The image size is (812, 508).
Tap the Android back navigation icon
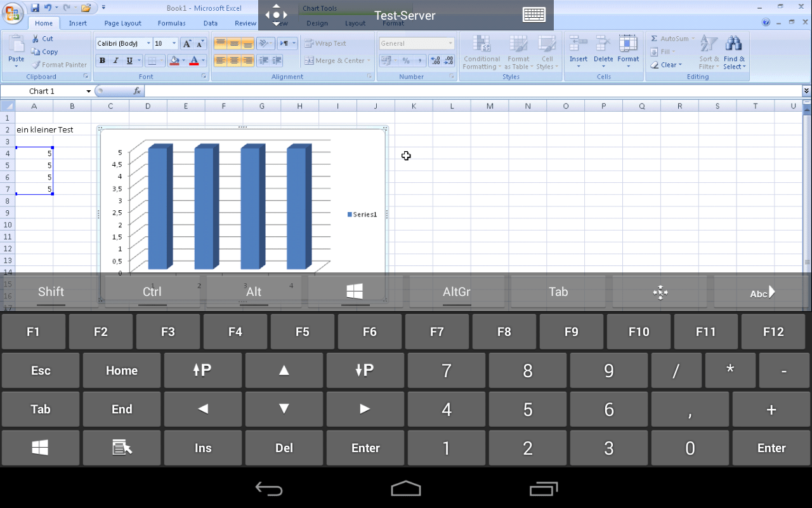pyautogui.click(x=268, y=488)
